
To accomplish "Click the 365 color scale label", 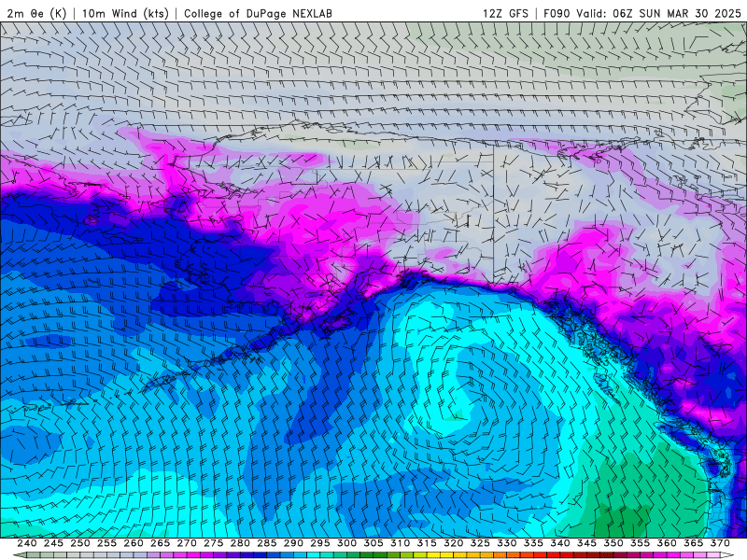I will pyautogui.click(x=694, y=543).
